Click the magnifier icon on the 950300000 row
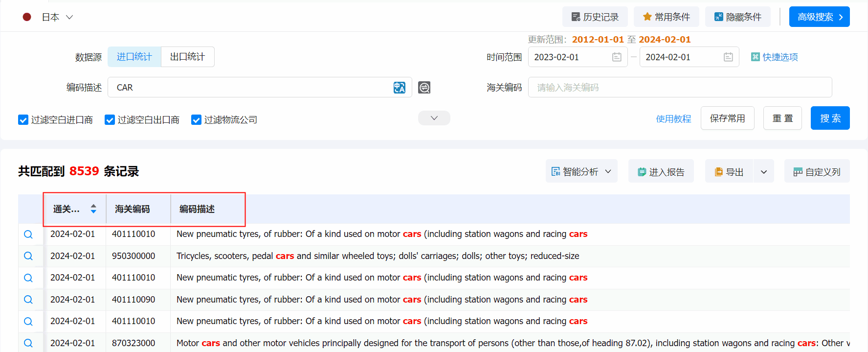Image resolution: width=868 pixels, height=352 pixels. coord(28,256)
